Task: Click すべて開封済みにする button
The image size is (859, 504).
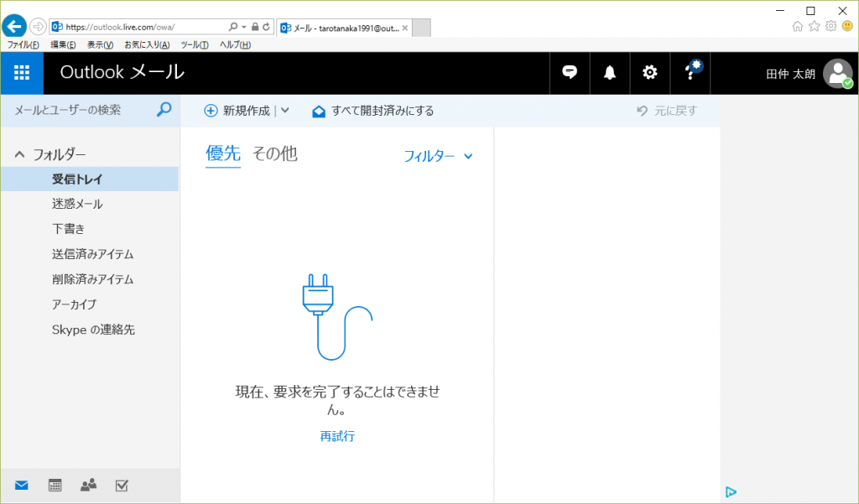Action: (372, 111)
